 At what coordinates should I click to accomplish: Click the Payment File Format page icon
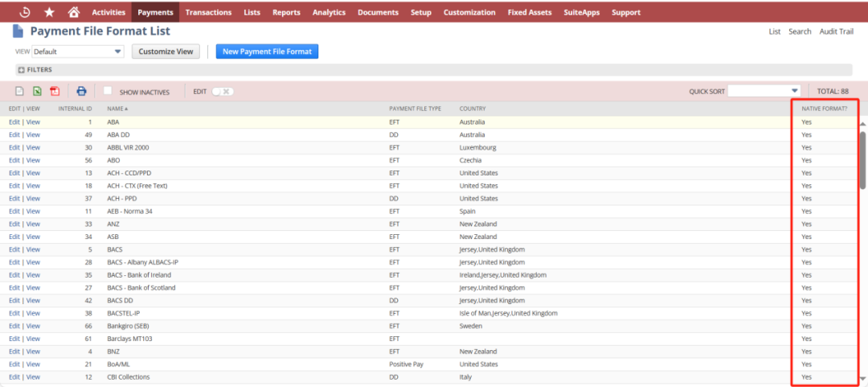pos(18,31)
